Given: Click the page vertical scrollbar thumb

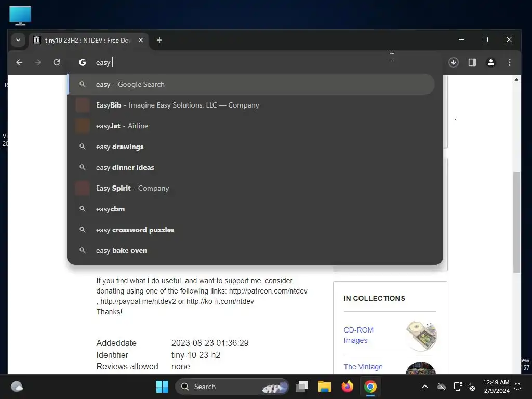Looking at the screenshot, I should coord(516,222).
